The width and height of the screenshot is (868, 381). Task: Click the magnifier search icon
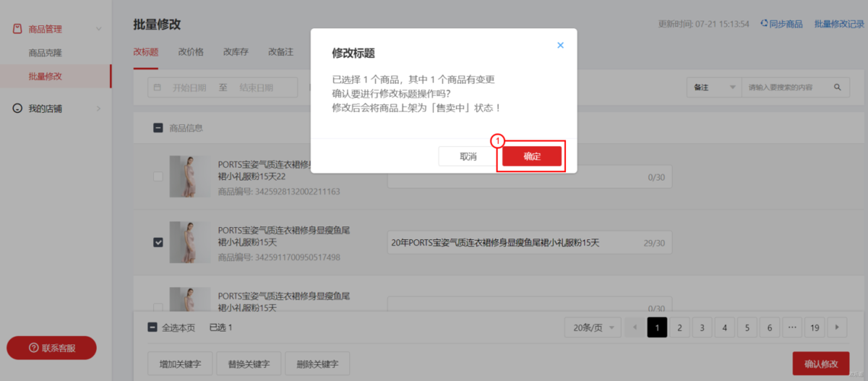click(x=837, y=88)
